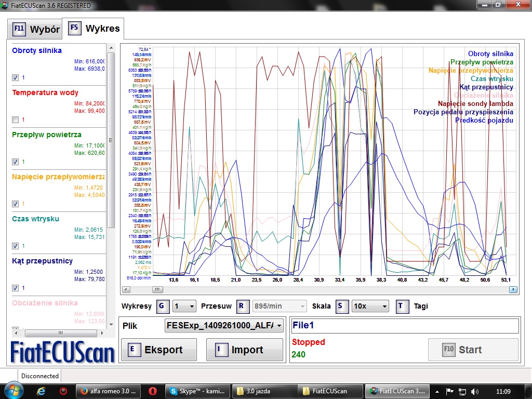
Task: Click the Import button
Action: click(244, 350)
